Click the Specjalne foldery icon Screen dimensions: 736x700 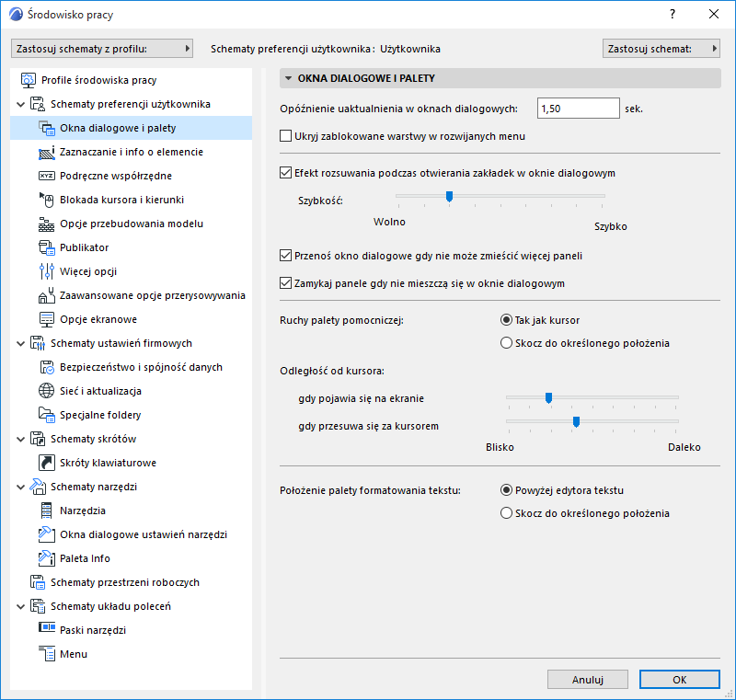[x=47, y=415]
